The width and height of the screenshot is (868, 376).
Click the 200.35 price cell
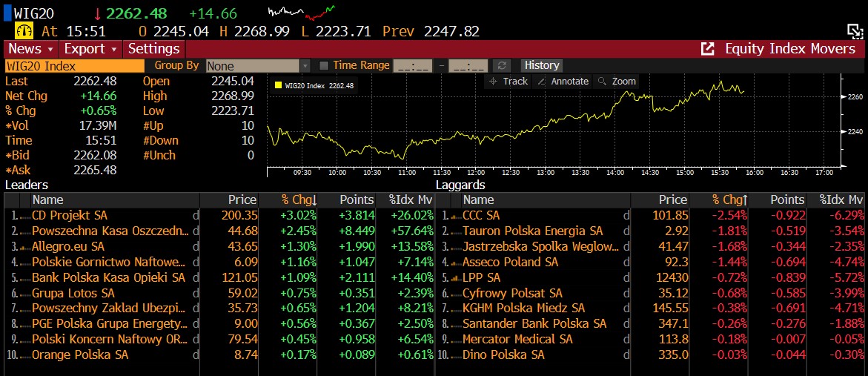239,215
